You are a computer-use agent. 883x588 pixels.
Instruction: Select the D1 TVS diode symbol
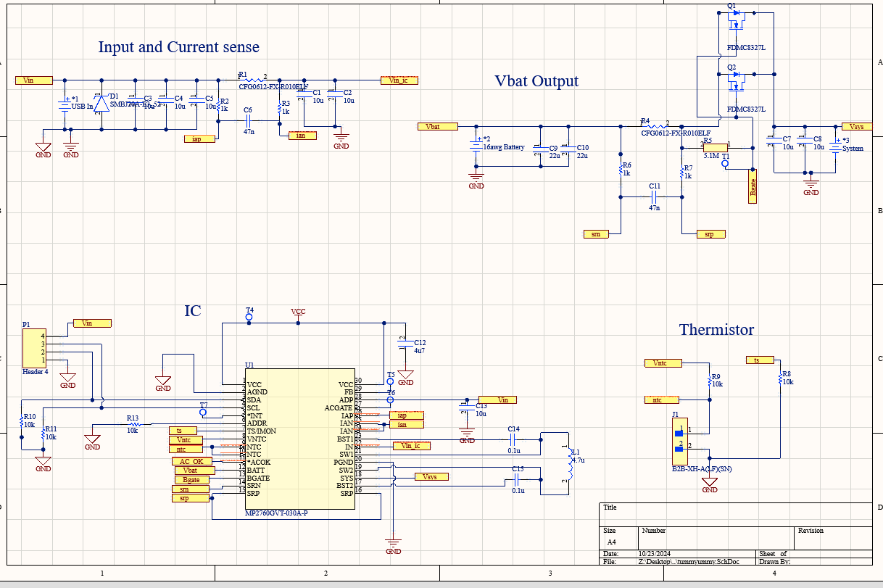(x=101, y=104)
